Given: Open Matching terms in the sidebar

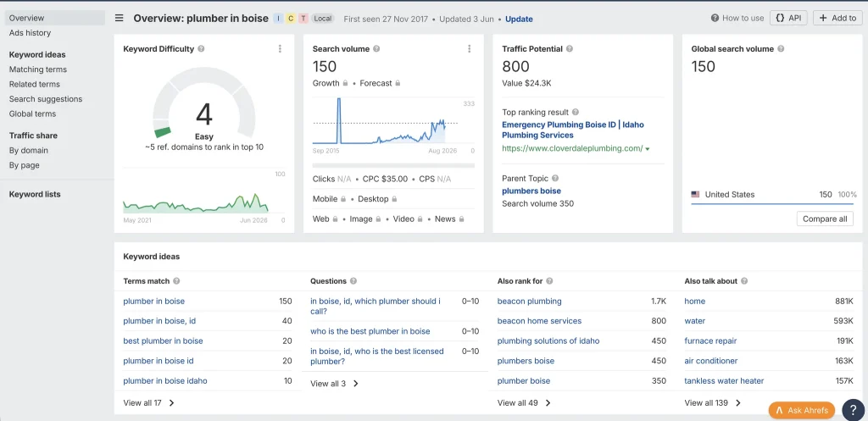Looking at the screenshot, I should (37, 69).
